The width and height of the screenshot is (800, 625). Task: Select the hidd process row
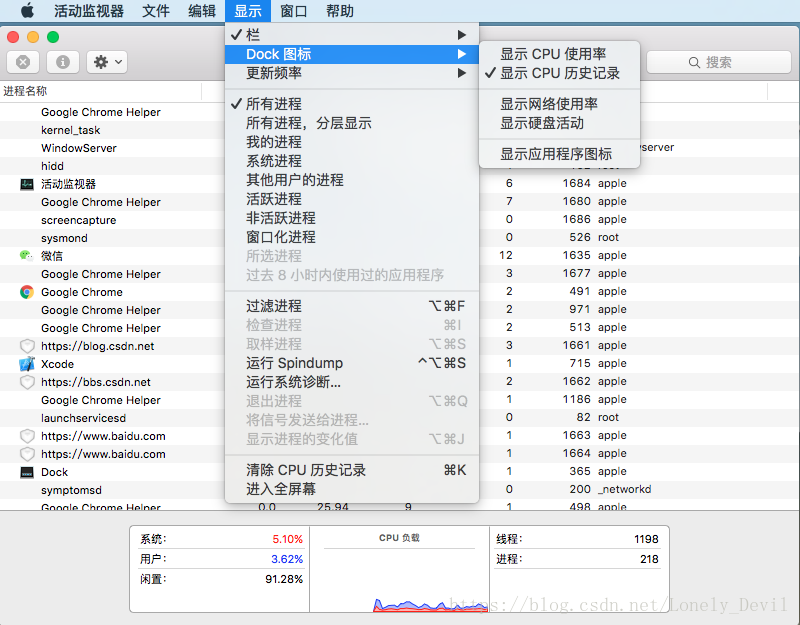pyautogui.click(x=112, y=166)
